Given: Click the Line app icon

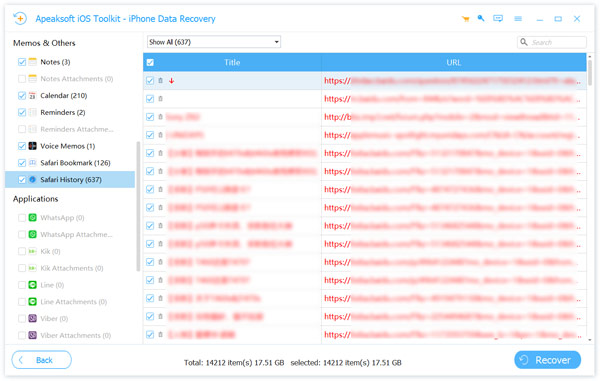Looking at the screenshot, I should tap(33, 285).
